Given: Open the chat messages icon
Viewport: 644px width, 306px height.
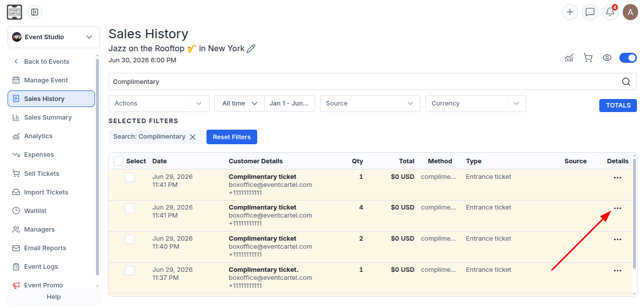Looking at the screenshot, I should [x=590, y=12].
